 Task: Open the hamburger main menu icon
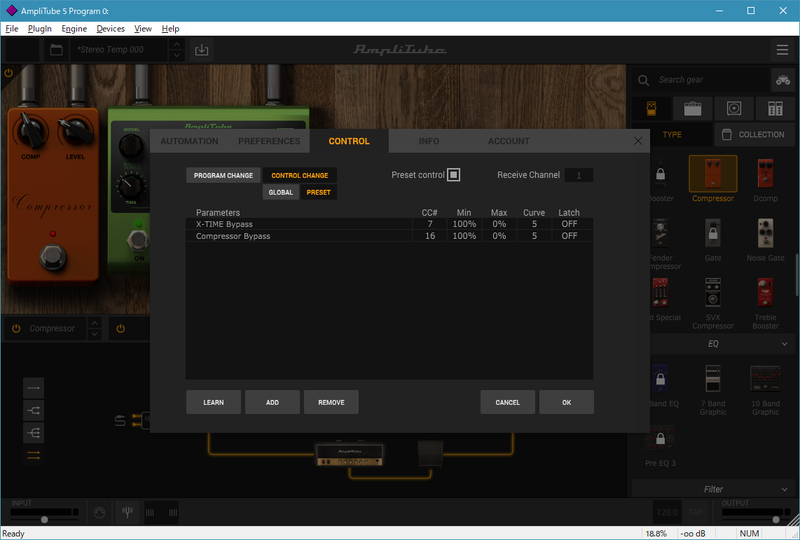pyautogui.click(x=782, y=50)
